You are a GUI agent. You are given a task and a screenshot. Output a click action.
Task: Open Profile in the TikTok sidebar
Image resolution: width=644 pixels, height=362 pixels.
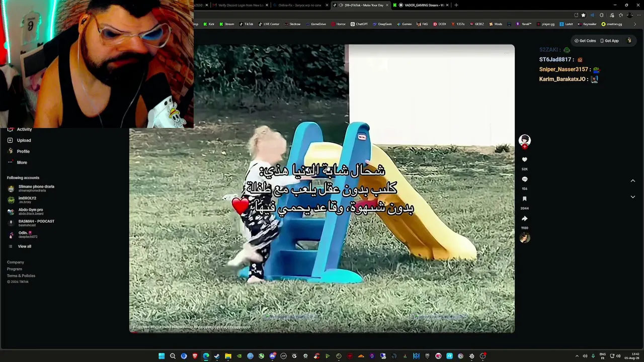(x=19, y=151)
